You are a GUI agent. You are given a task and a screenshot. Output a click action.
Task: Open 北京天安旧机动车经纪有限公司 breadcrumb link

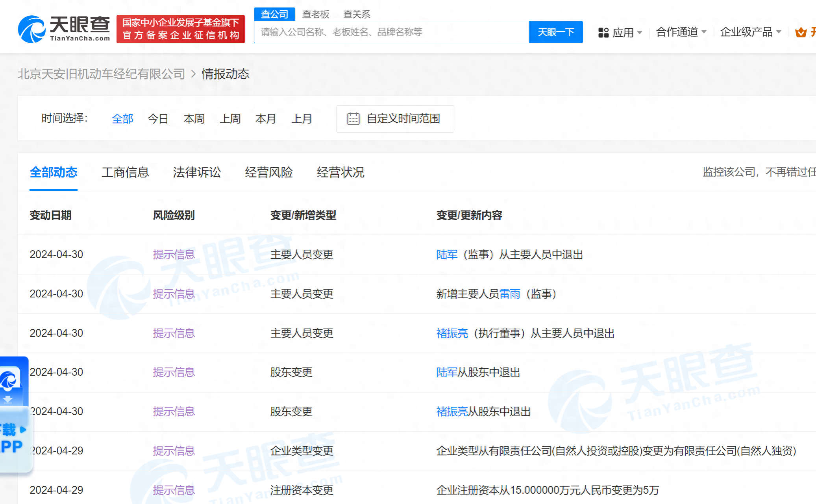point(101,74)
